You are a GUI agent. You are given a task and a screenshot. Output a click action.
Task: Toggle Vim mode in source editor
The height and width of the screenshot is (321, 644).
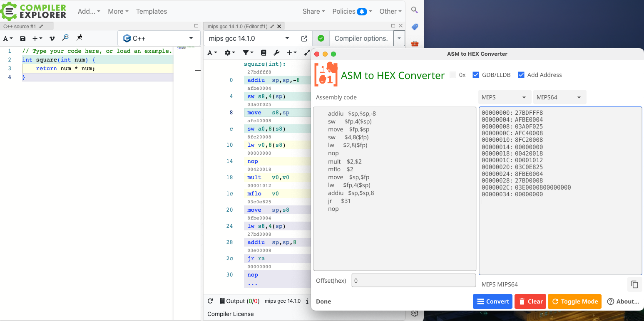click(52, 38)
